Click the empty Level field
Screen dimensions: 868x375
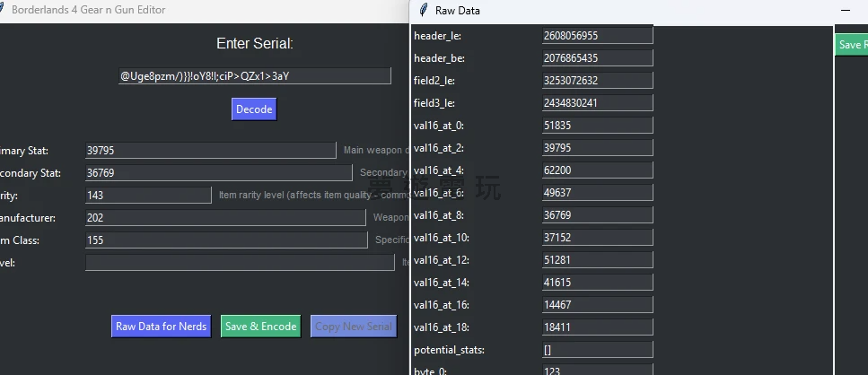click(240, 263)
